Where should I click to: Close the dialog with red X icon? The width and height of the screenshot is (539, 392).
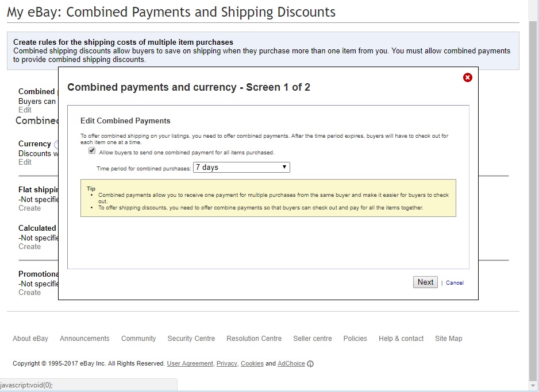[x=468, y=77]
